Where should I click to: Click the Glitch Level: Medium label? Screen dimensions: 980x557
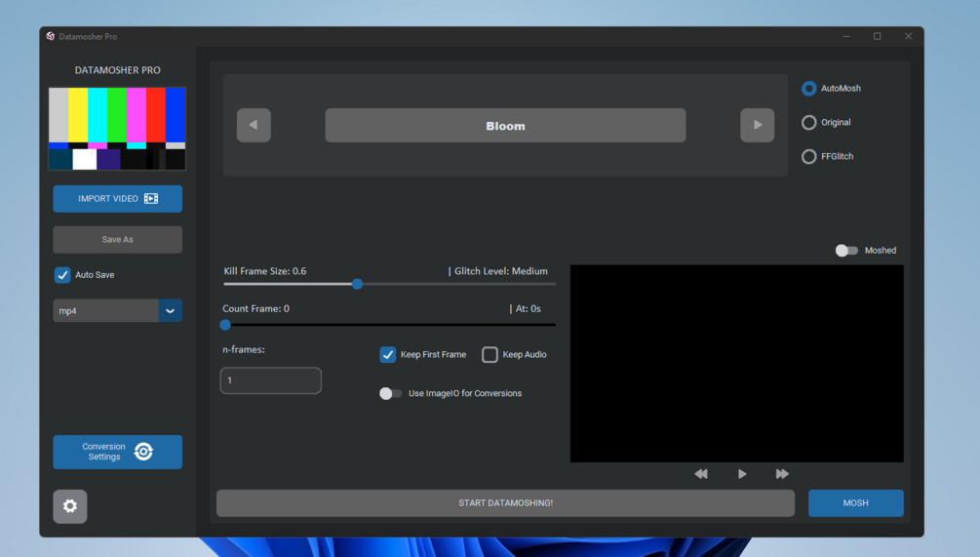(x=500, y=271)
